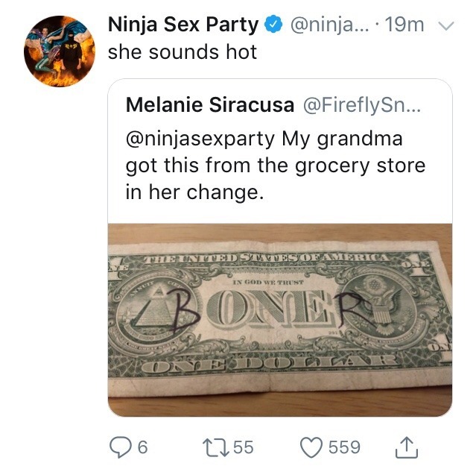Click the @ninjasexparty mention link

coord(200,139)
